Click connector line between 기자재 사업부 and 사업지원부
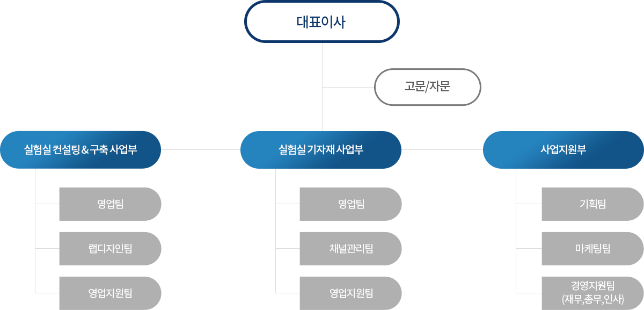 click(x=442, y=149)
